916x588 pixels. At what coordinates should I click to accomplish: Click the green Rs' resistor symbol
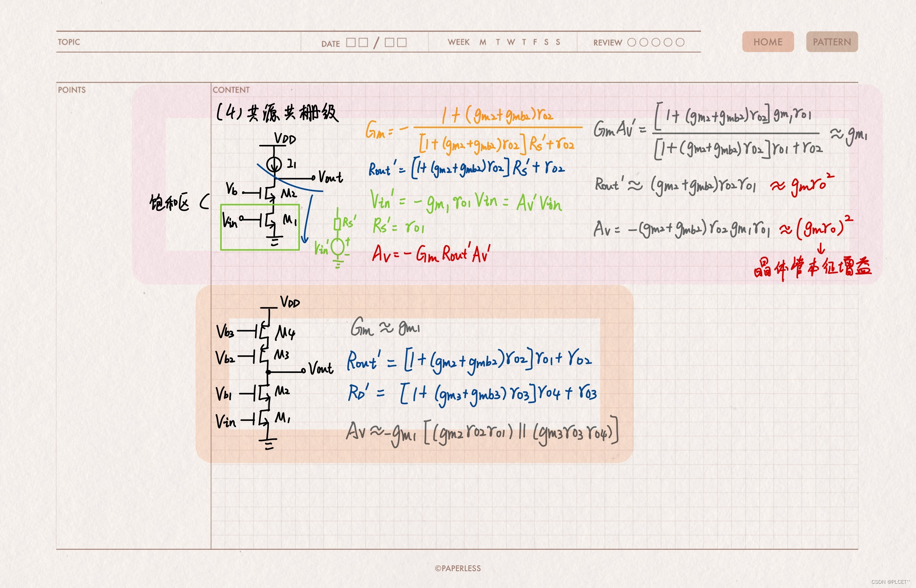click(x=337, y=224)
